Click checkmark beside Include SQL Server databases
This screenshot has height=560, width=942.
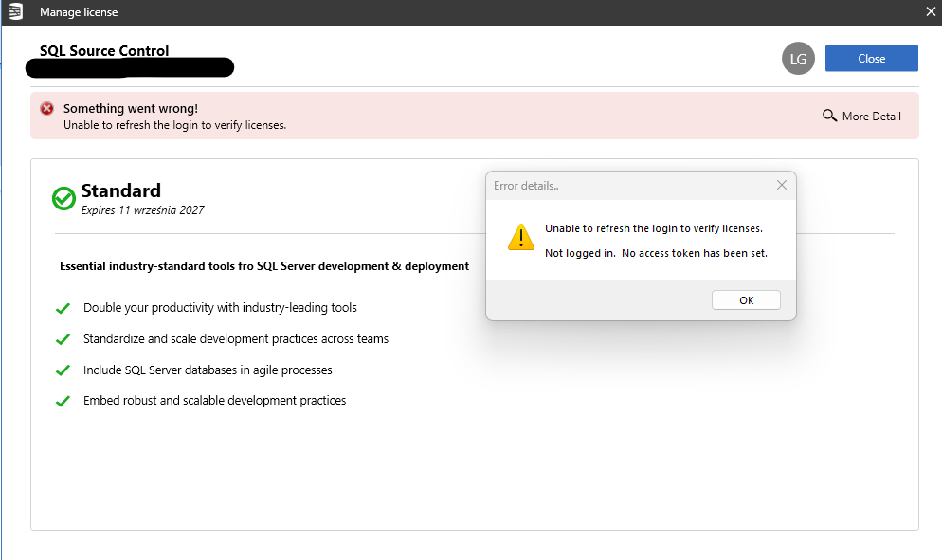[x=63, y=370]
